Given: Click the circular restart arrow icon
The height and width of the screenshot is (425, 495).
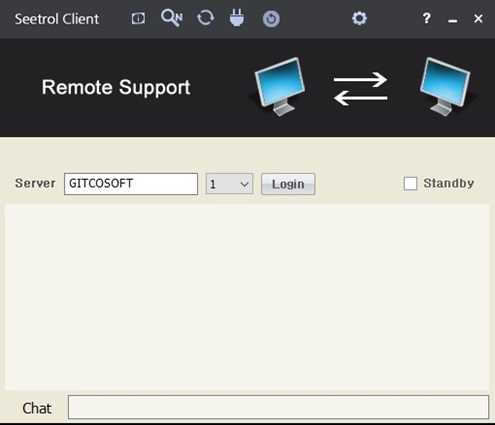Looking at the screenshot, I should click(271, 19).
